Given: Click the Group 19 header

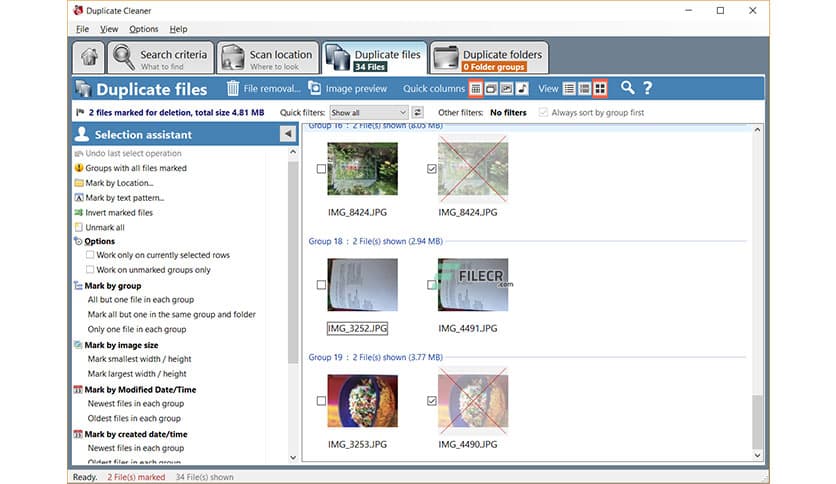Looking at the screenshot, I should tap(375, 357).
